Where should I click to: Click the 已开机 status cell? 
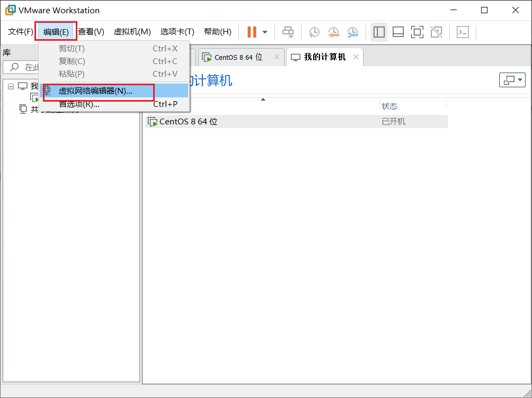[394, 122]
